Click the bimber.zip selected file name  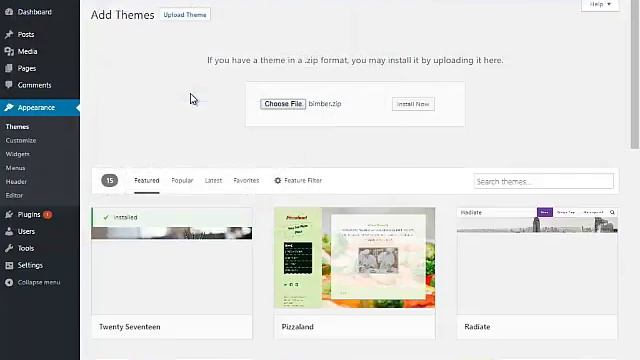click(x=325, y=104)
